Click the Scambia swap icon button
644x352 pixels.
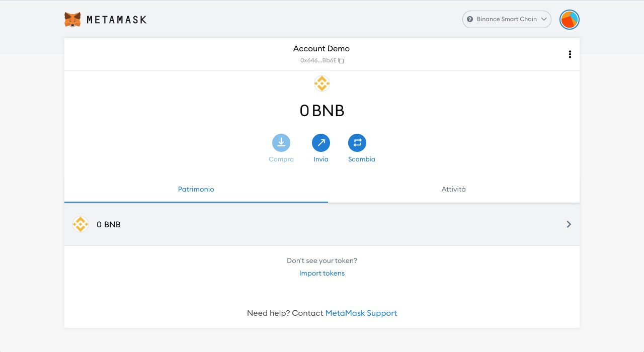357,143
